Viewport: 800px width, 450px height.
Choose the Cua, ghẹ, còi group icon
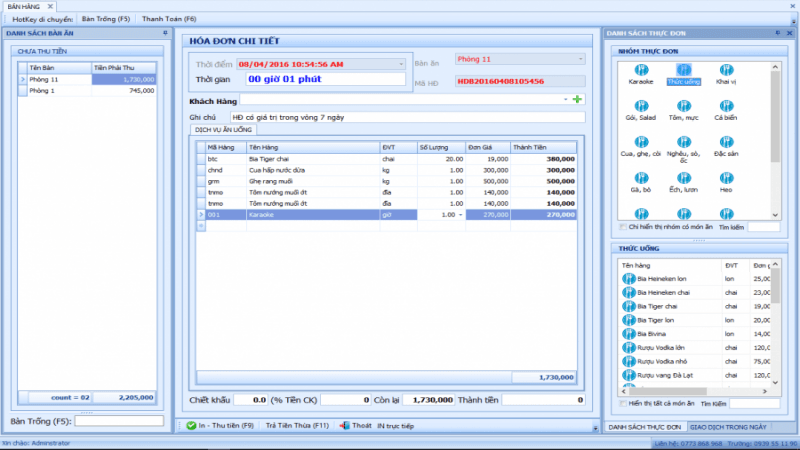click(641, 142)
